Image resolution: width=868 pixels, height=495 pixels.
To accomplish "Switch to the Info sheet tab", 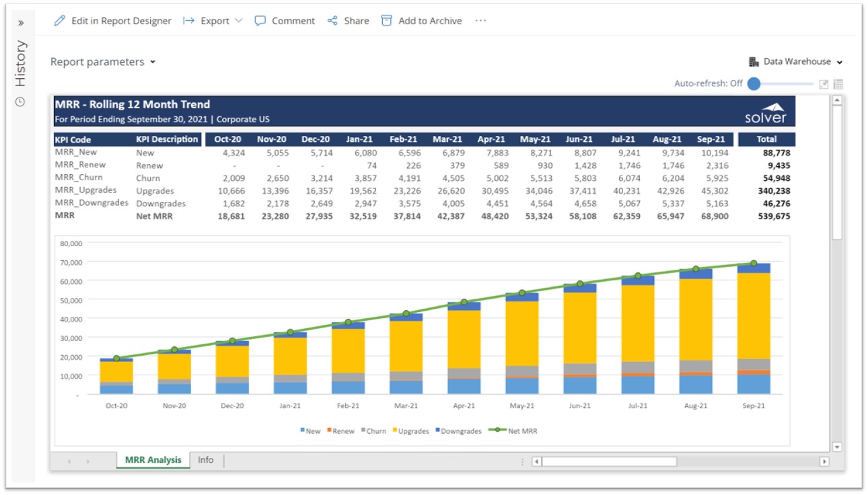I will click(x=206, y=460).
